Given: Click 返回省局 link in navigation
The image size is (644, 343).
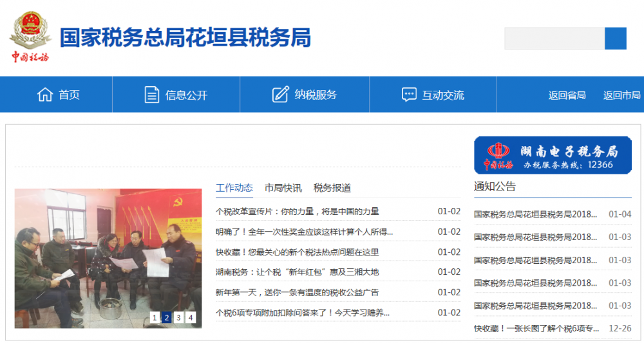Looking at the screenshot, I should click(x=567, y=95).
